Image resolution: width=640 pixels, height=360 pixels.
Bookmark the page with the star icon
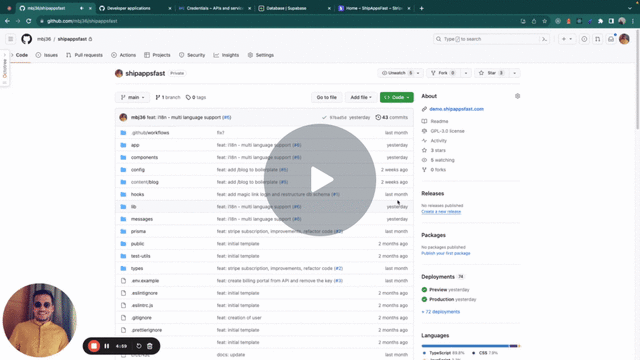point(544,21)
